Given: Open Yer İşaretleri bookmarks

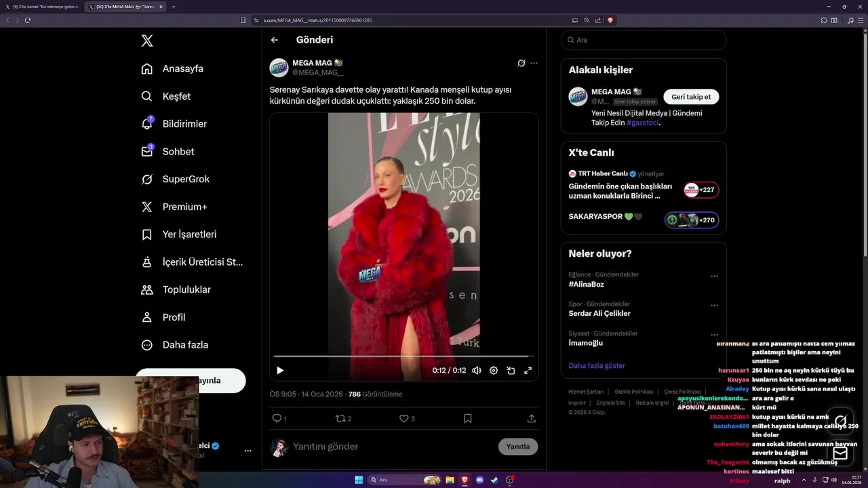Looking at the screenshot, I should coord(179,235).
